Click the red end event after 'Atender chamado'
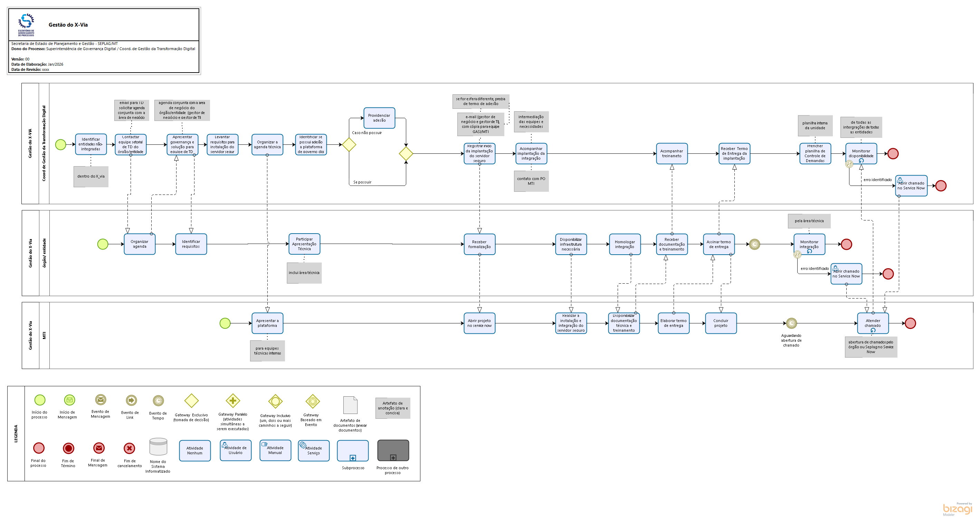This screenshot has width=980, height=520. tap(910, 323)
